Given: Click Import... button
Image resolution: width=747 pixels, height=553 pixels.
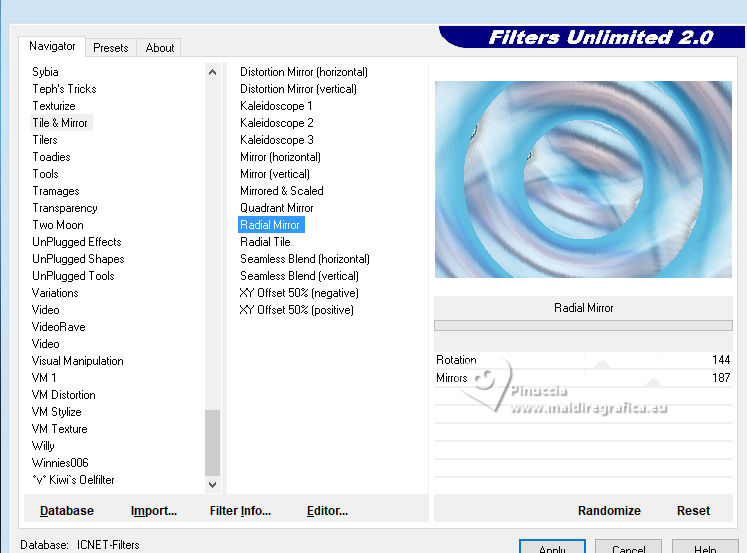Looking at the screenshot, I should pos(153,511).
